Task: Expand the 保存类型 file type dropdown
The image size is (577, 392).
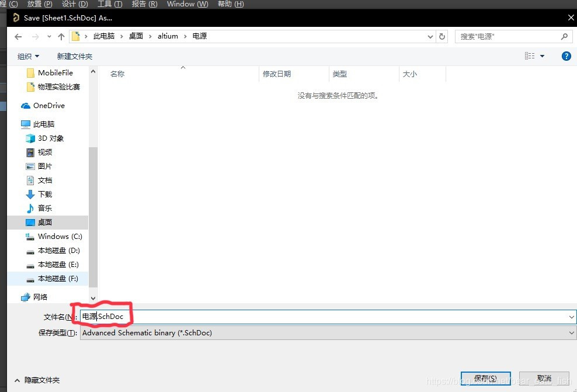Action: point(571,333)
